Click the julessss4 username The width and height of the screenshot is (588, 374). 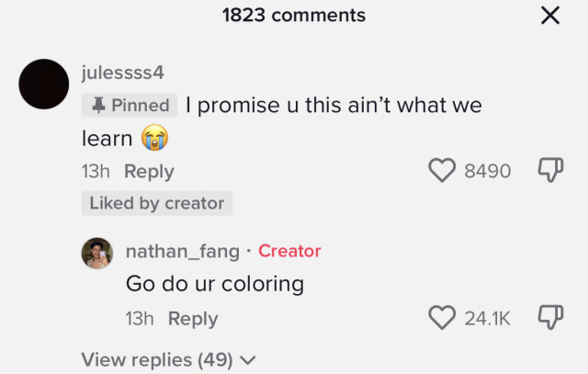(x=122, y=72)
